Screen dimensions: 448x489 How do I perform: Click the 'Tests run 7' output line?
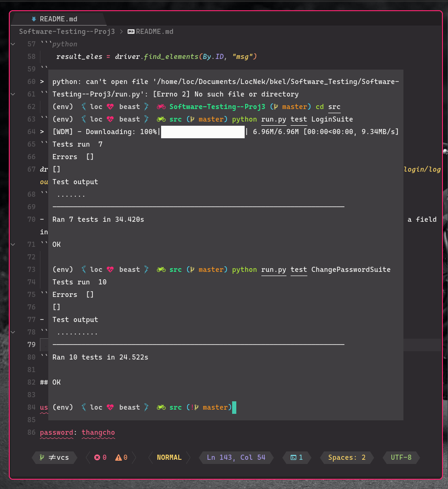tap(78, 144)
